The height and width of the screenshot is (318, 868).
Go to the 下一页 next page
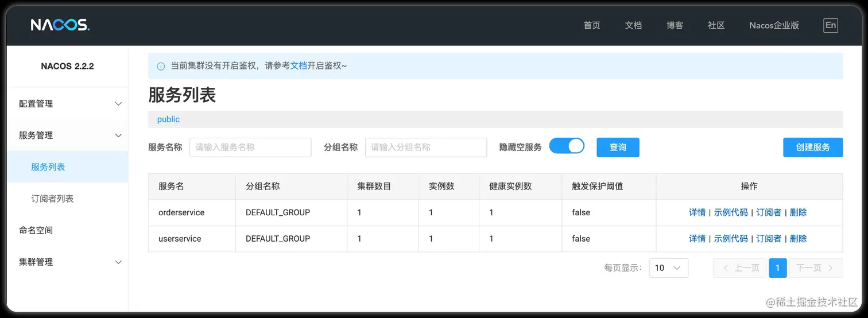(816, 268)
